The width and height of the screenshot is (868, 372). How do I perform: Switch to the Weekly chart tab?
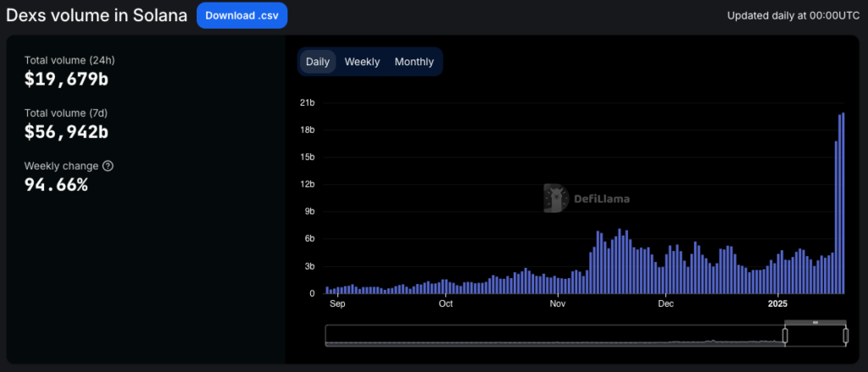coord(362,62)
